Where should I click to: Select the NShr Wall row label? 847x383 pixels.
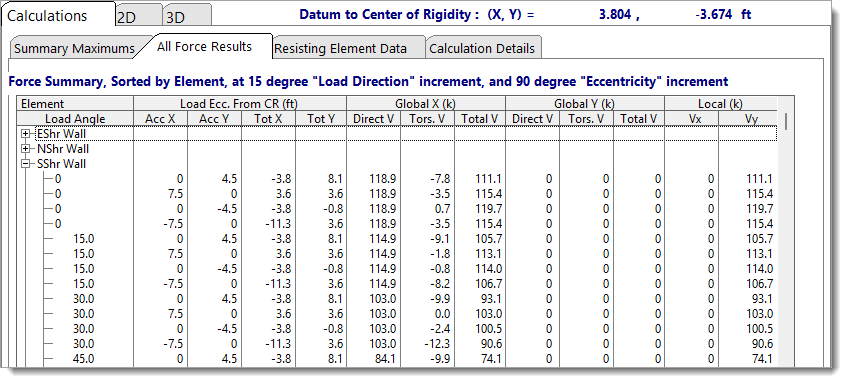point(63,149)
